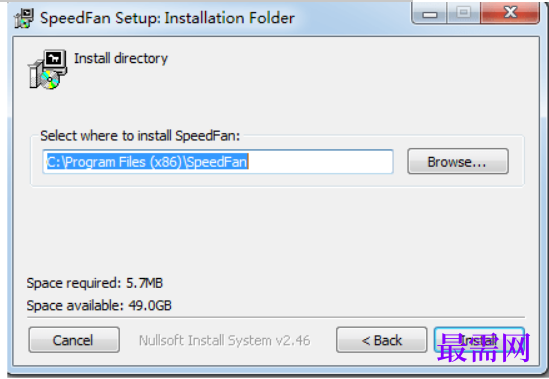Open the Browse... folder picker
549x379 pixels.
point(458,161)
